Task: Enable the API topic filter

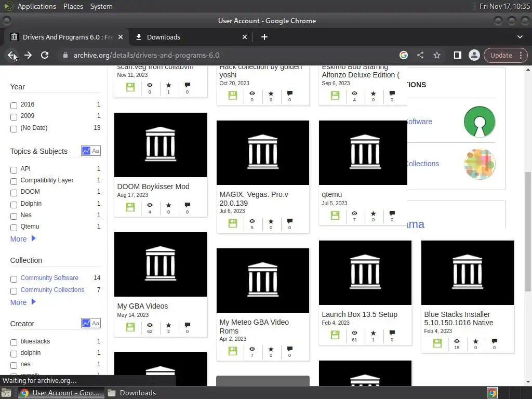Action: [x=14, y=170]
